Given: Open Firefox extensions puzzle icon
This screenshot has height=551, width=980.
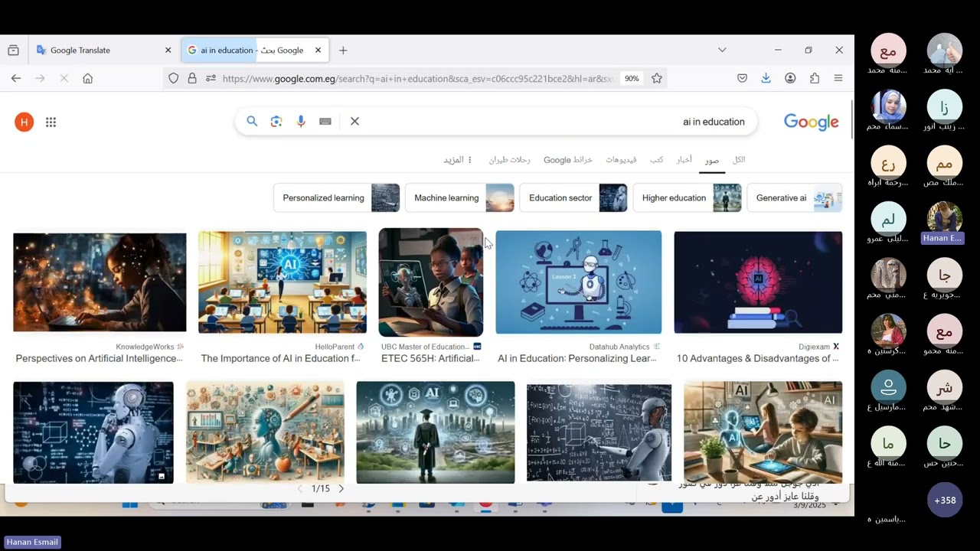Looking at the screenshot, I should point(815,78).
